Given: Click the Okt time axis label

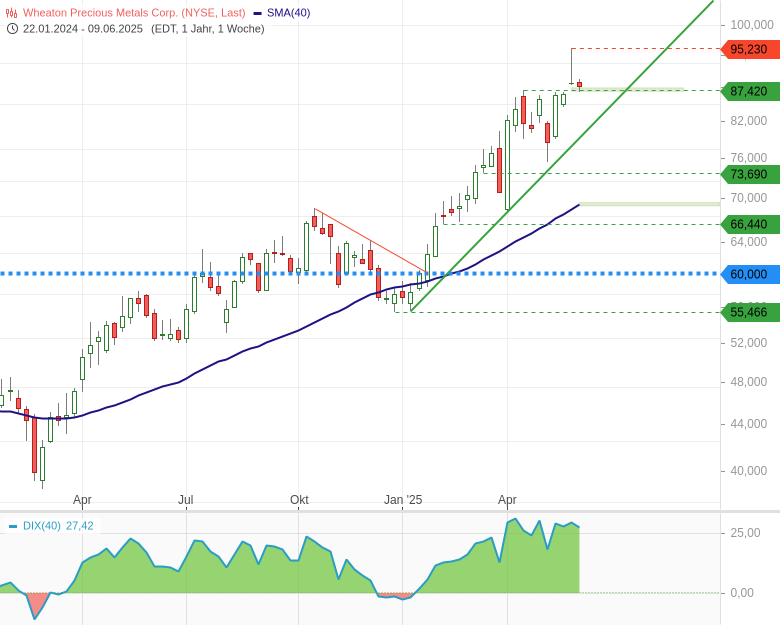Looking at the screenshot, I should pos(299,500).
